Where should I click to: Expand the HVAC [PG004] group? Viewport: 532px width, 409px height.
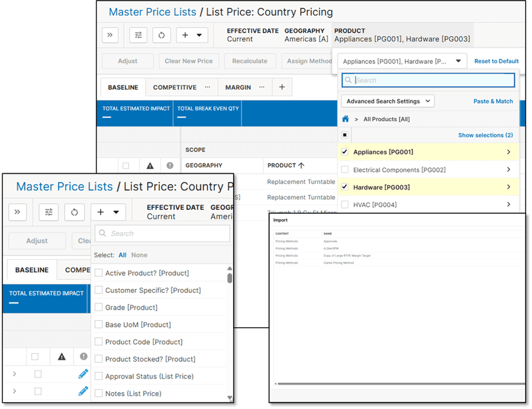pos(509,204)
